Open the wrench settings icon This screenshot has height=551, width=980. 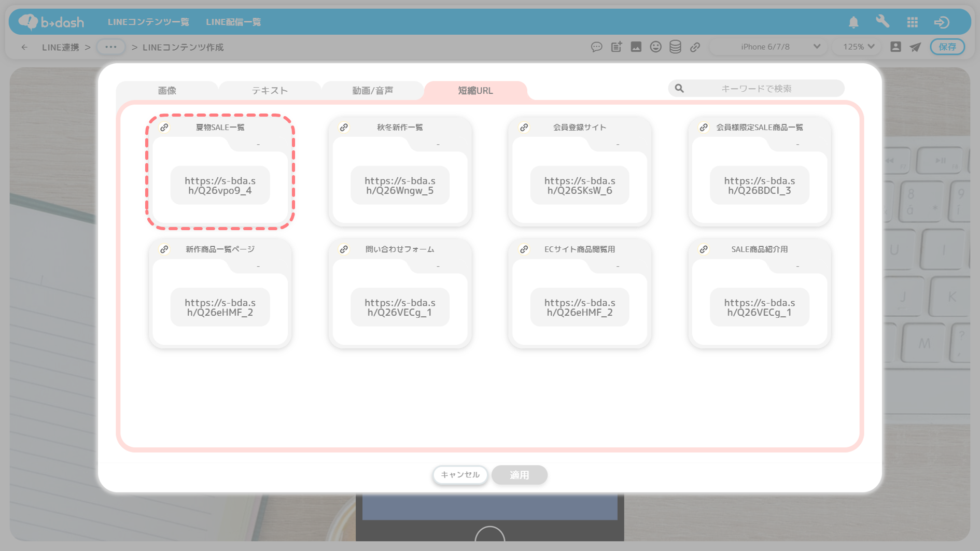tap(883, 22)
